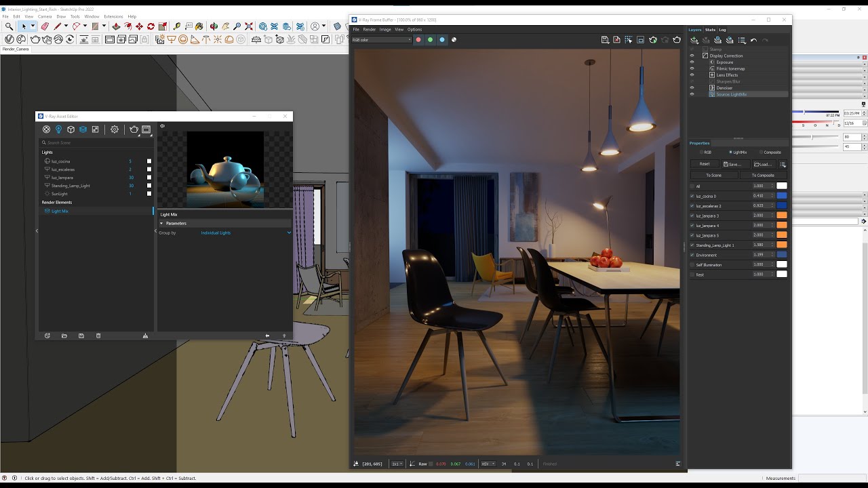Screen dimensions: 868x488
Task: Open Geometry category in Asset Editor
Action: 71,129
